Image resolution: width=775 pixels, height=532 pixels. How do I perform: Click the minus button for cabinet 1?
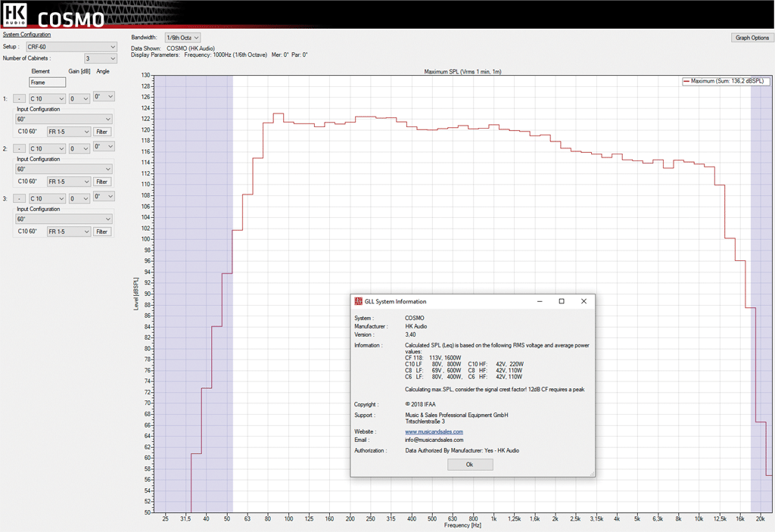tap(20, 98)
